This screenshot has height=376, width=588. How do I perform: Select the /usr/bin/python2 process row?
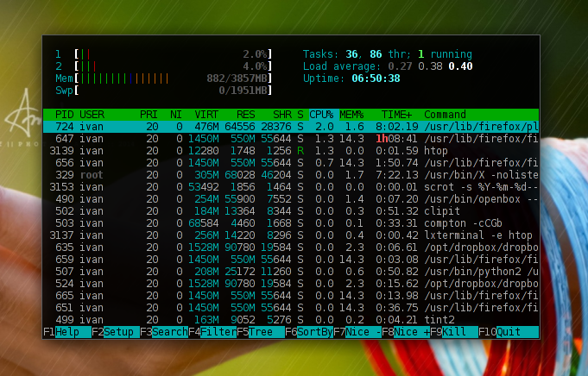coord(291,272)
